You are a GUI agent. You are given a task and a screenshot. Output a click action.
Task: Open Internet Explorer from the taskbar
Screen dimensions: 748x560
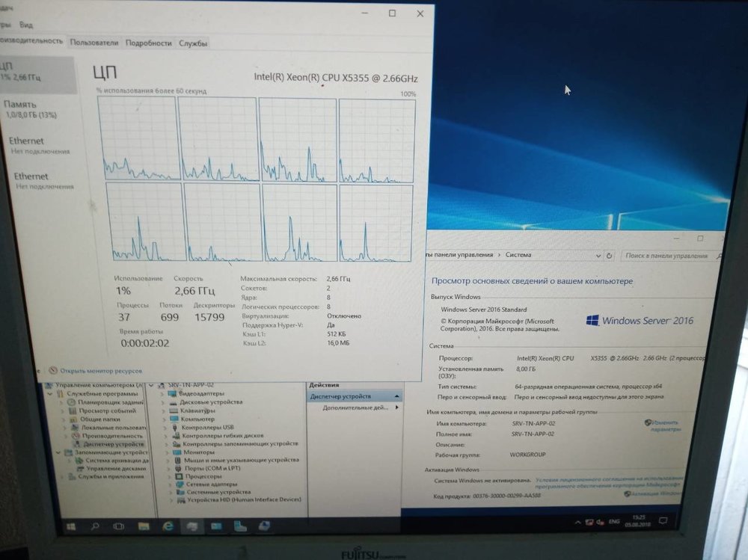[x=168, y=527]
